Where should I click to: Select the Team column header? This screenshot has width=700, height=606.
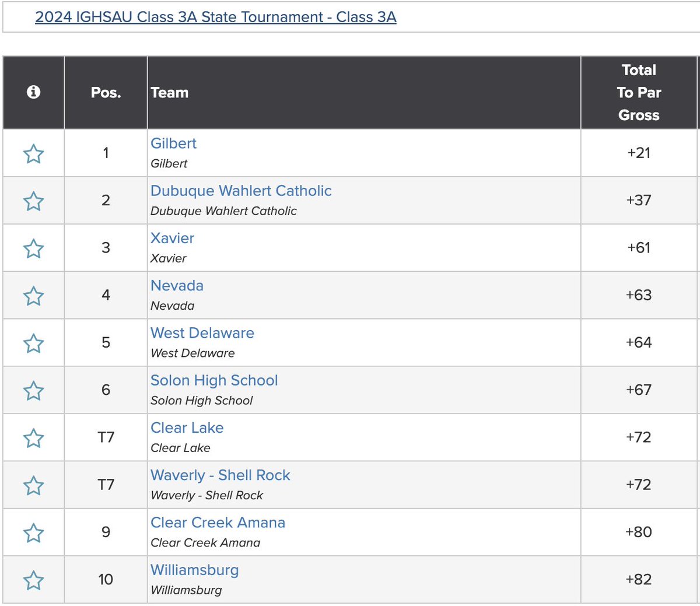tap(170, 92)
